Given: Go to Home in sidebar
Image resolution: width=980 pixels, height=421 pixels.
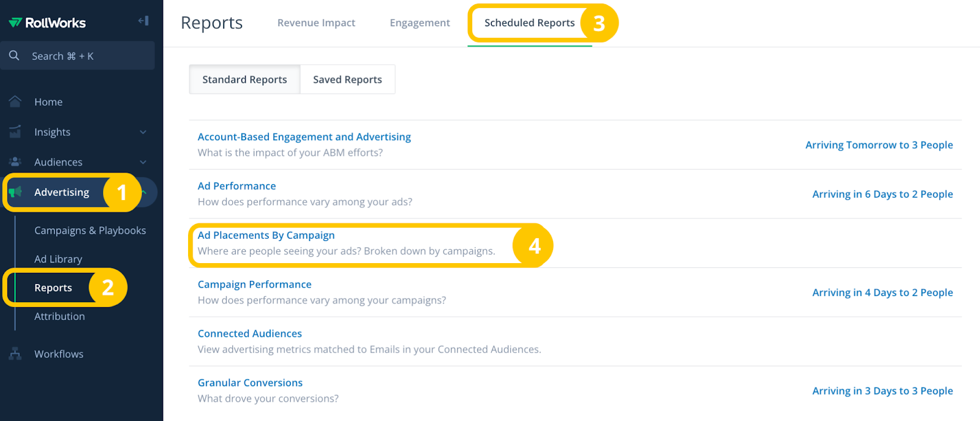Looking at the screenshot, I should click(x=48, y=102).
